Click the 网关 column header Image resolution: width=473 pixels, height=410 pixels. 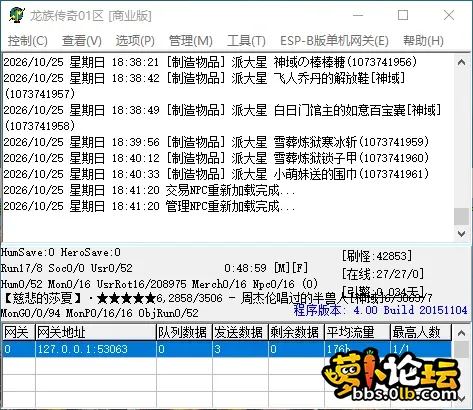18,332
